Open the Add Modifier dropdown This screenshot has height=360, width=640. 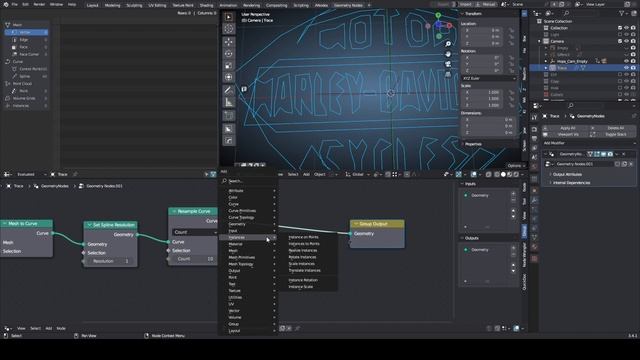(x=589, y=143)
